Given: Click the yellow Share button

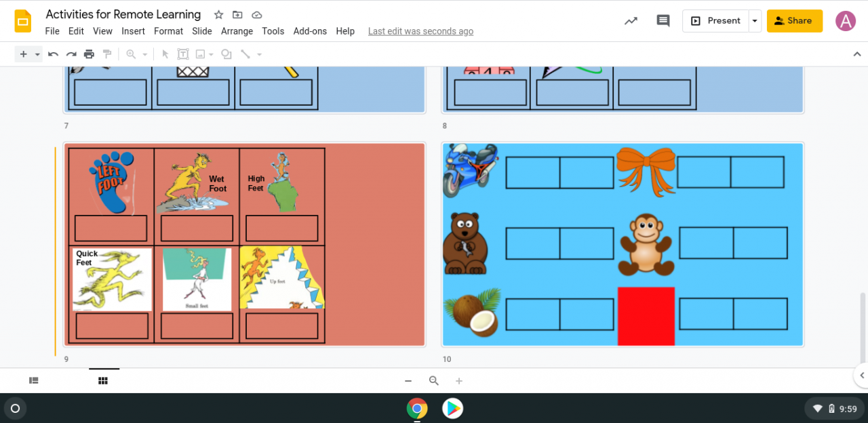Looking at the screenshot, I should pos(795,21).
